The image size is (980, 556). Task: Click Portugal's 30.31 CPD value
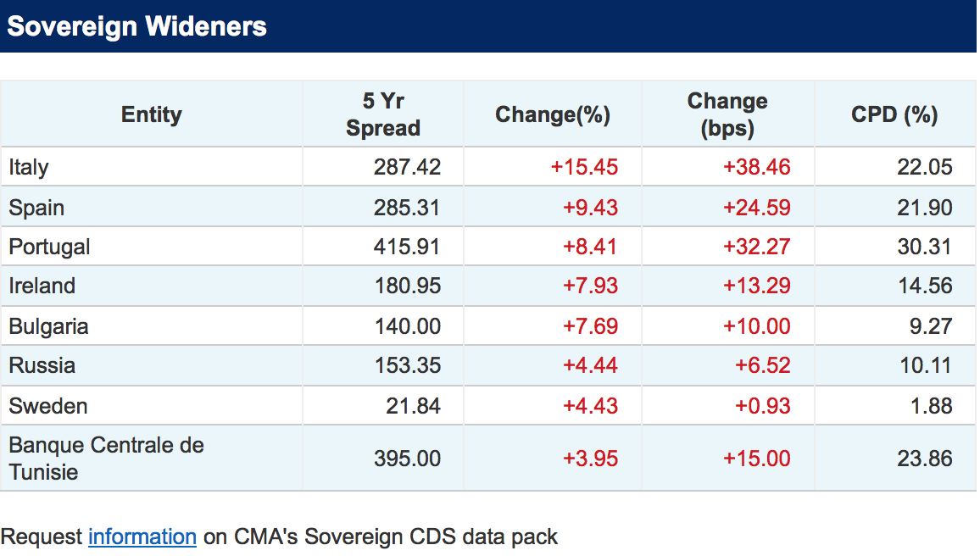tap(924, 247)
